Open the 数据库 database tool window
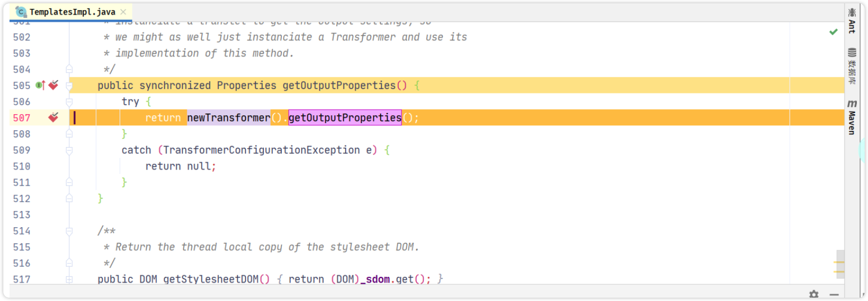Image resolution: width=868 pixels, height=301 pixels. [852, 66]
